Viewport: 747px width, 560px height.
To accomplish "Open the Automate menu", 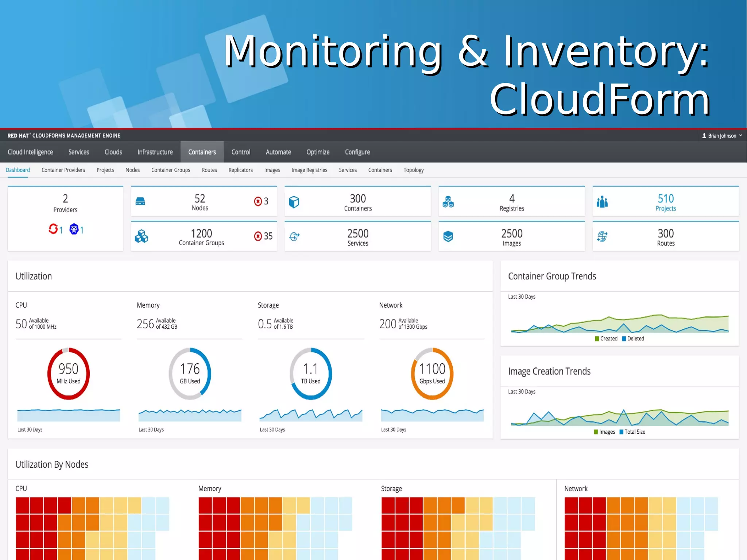I will point(278,152).
